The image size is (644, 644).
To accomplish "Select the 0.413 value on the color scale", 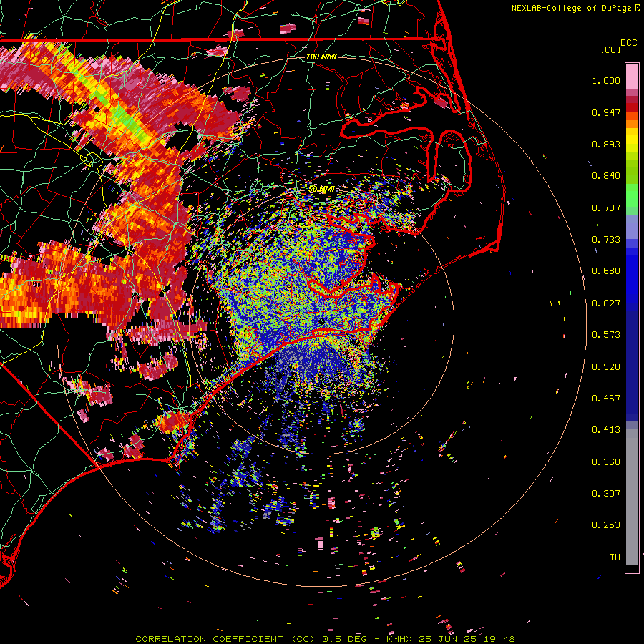I will [606, 430].
